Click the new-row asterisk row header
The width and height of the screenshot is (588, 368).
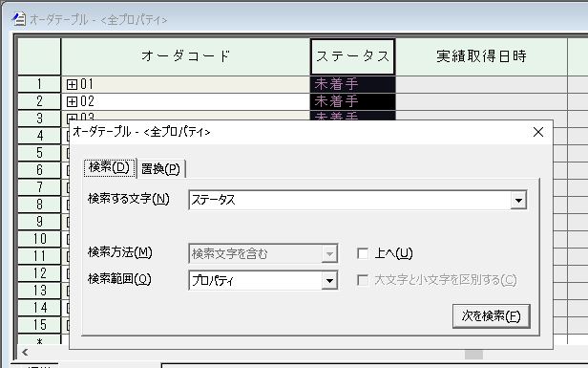(39, 340)
